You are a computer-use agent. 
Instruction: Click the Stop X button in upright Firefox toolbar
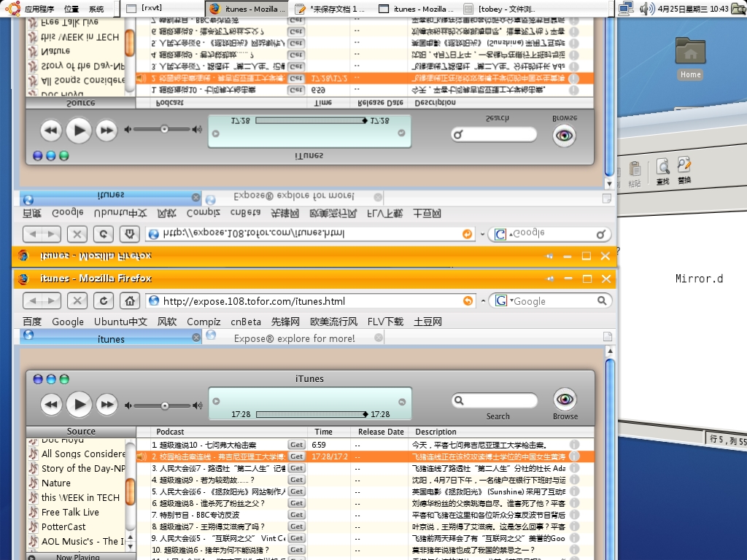[x=77, y=300]
